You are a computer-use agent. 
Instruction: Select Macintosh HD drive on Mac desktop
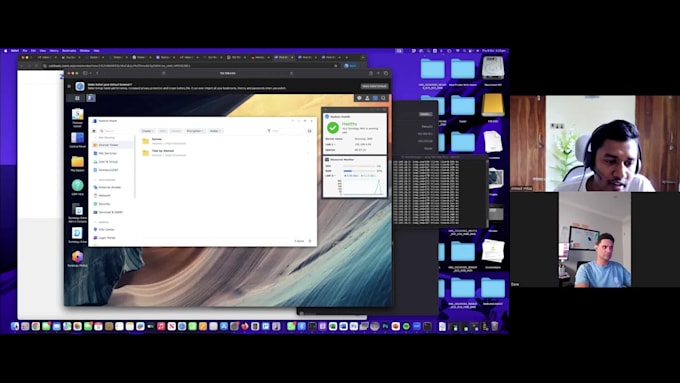click(x=493, y=70)
